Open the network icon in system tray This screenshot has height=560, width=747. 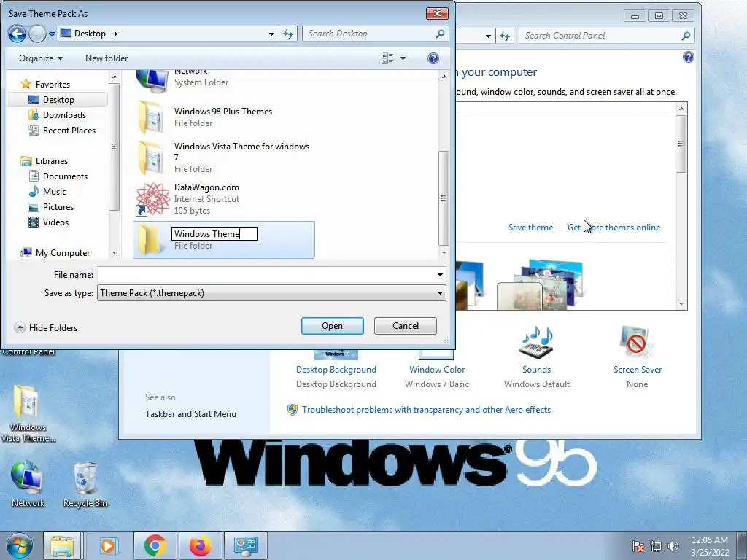656,546
